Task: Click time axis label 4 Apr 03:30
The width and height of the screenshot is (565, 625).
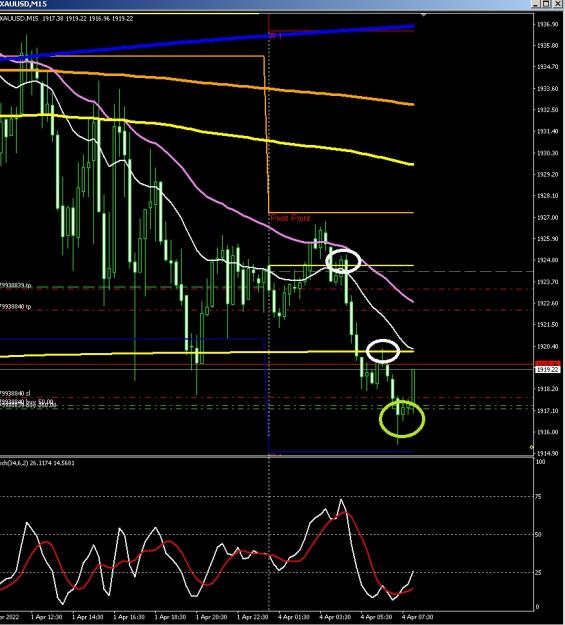Action: pos(335,617)
